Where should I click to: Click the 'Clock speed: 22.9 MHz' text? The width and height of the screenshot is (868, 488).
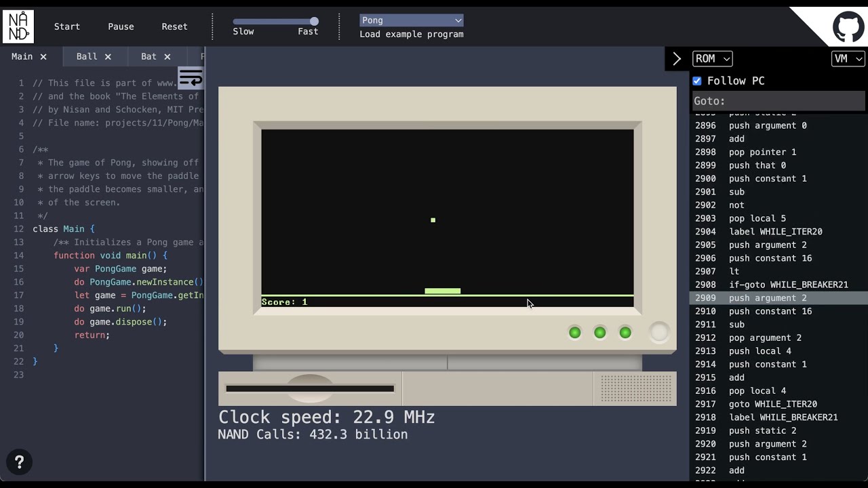pyautogui.click(x=326, y=417)
